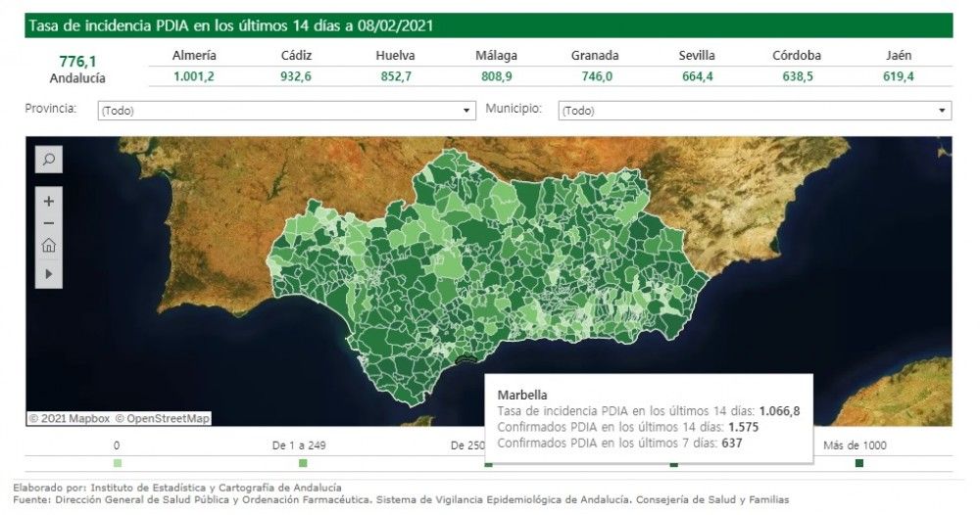Click Granada incidence value 746,0
This screenshot has height=515, width=980.
(598, 76)
